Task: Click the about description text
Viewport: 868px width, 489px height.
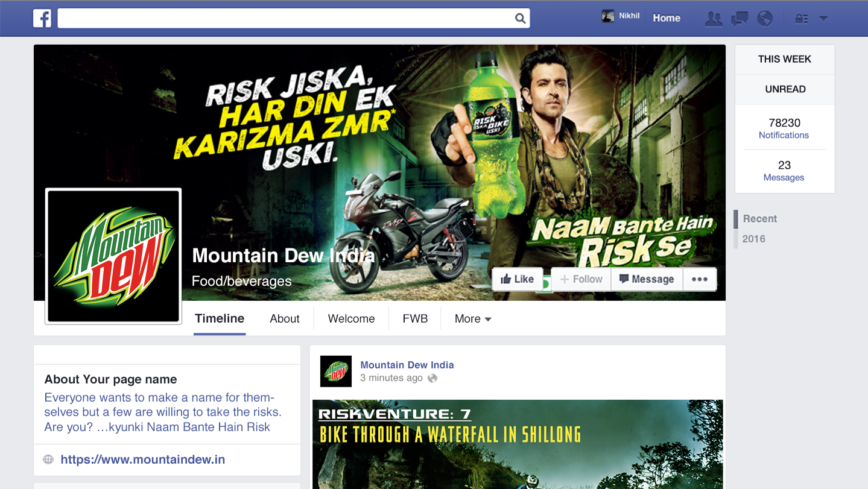Action: click(163, 412)
